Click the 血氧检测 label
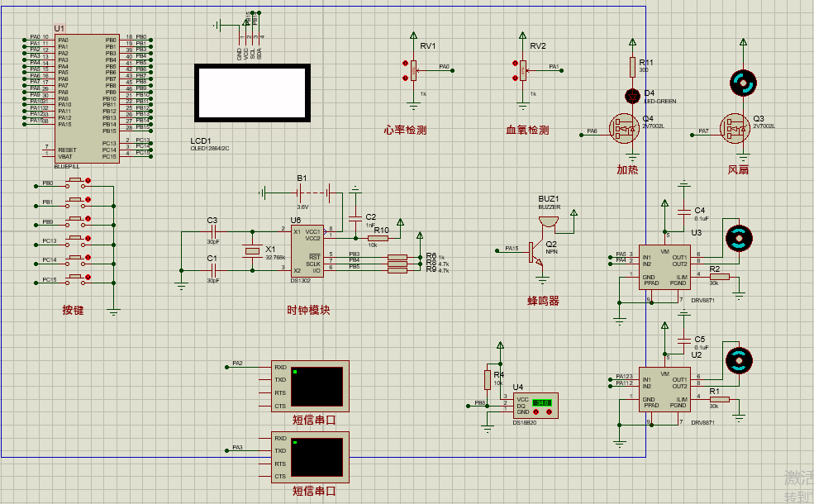The height and width of the screenshot is (504, 814). (x=527, y=131)
